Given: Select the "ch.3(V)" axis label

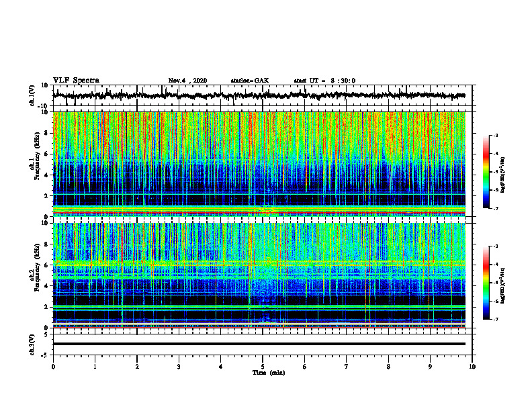Looking at the screenshot, I should tap(32, 345).
